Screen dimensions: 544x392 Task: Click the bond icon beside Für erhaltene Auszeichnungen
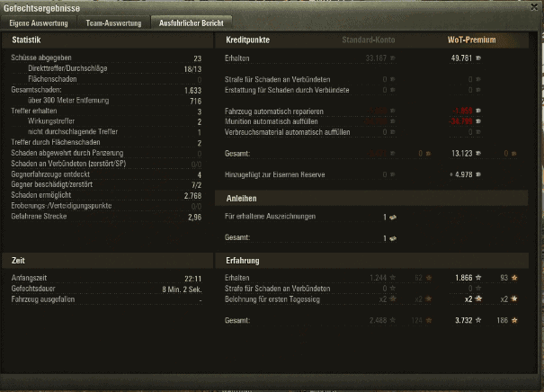[393, 218]
